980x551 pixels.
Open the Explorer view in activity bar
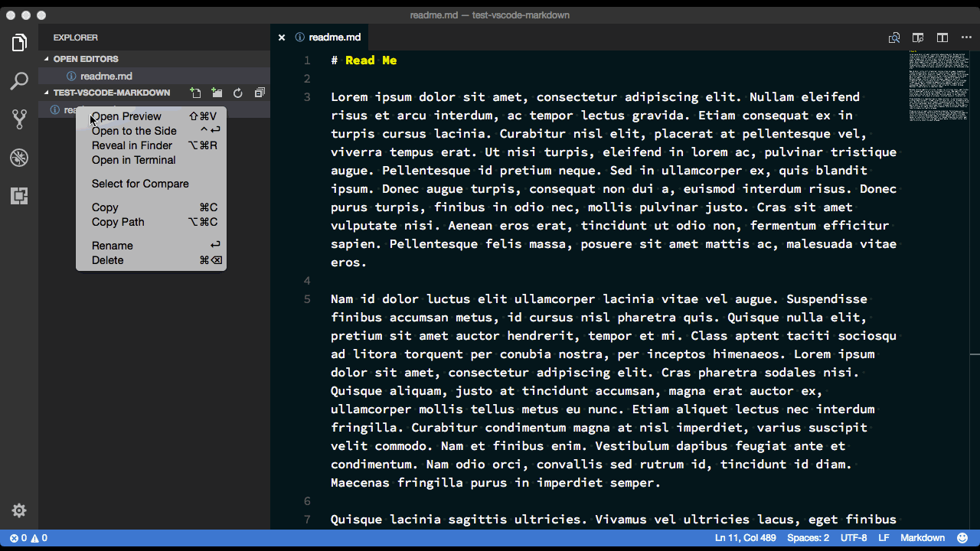[x=19, y=43]
